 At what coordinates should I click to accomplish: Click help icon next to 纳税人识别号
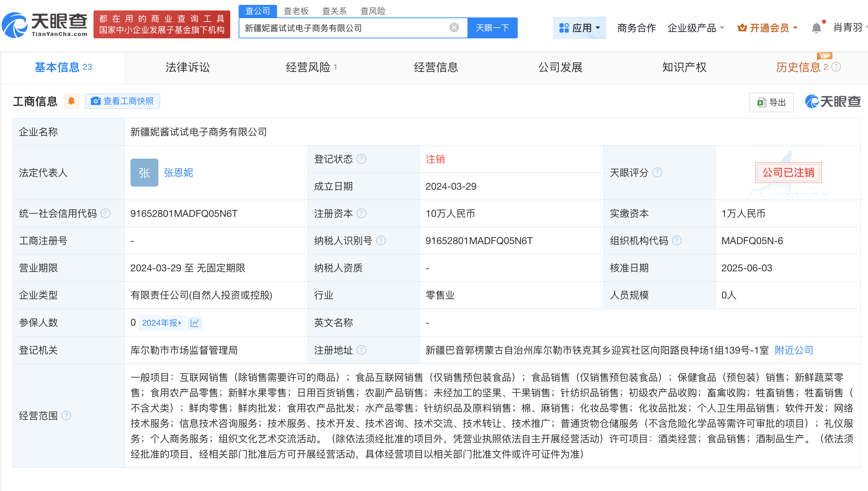pos(381,241)
